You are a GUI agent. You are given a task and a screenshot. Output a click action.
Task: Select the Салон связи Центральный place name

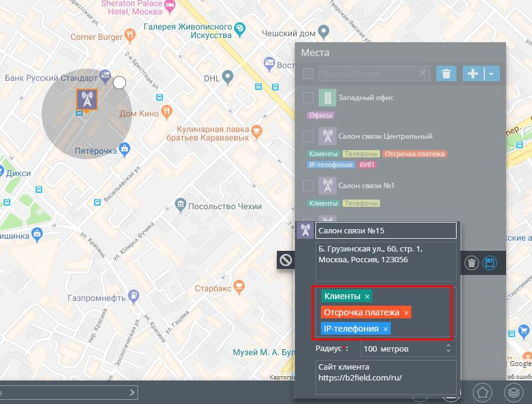click(385, 136)
